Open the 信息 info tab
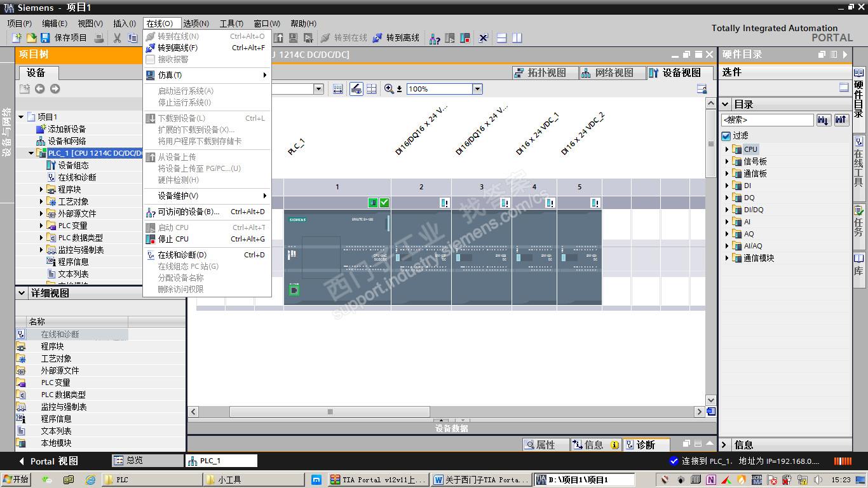The height and width of the screenshot is (488, 868). tap(595, 445)
